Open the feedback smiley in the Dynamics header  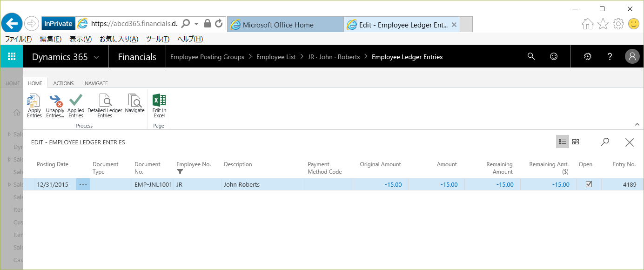[x=554, y=56]
